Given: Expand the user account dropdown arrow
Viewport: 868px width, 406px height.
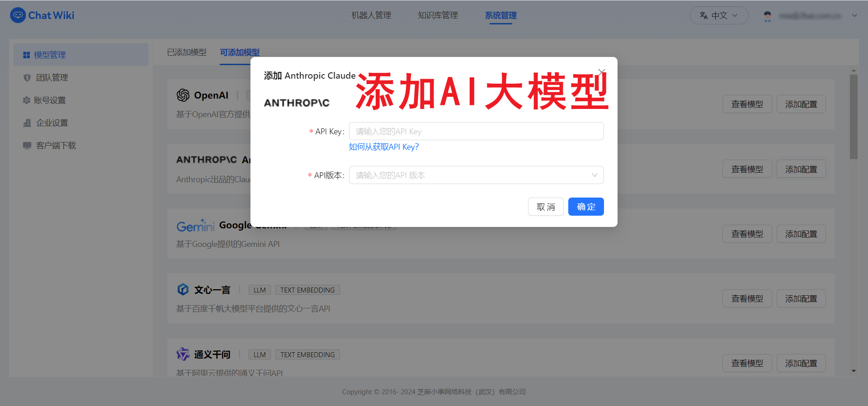Looking at the screenshot, I should [854, 15].
